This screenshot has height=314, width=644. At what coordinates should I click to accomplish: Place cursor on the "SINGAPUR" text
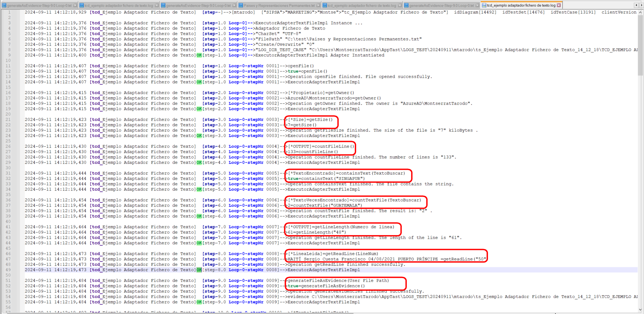tap(351, 178)
